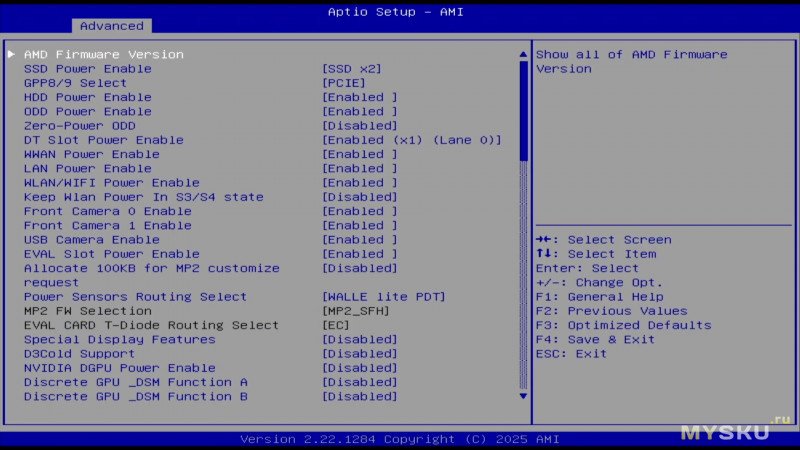This screenshot has width=800, height=450.
Task: Click the scroll up arrow
Action: (523, 54)
